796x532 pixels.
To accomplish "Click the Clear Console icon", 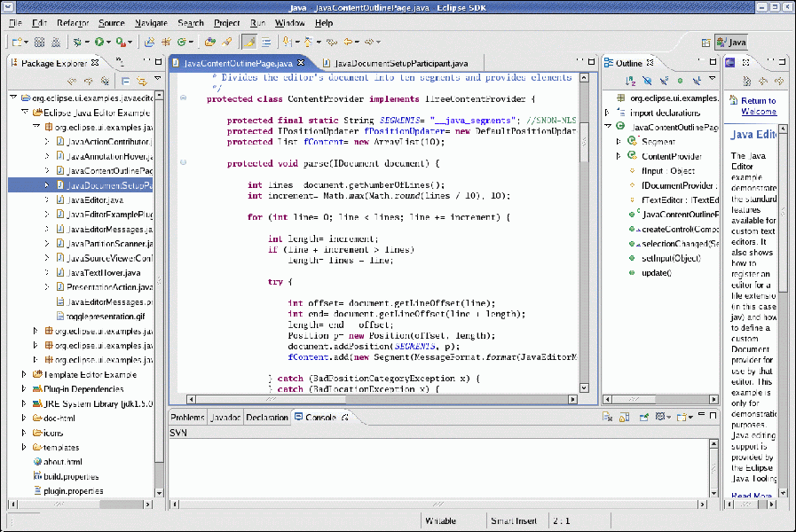I will pos(607,417).
